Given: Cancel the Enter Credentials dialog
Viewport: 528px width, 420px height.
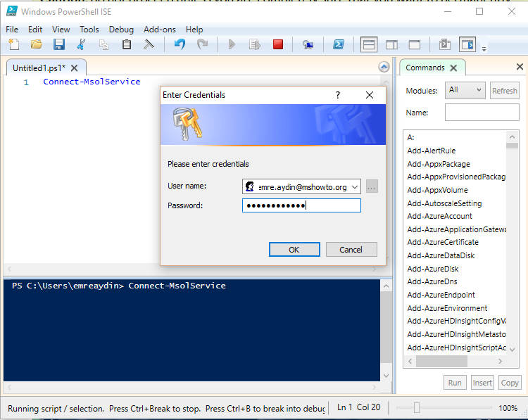Looking at the screenshot, I should coord(351,249).
